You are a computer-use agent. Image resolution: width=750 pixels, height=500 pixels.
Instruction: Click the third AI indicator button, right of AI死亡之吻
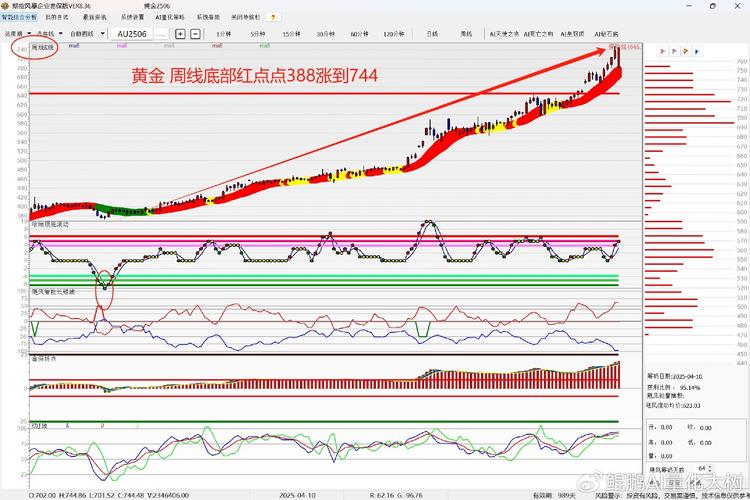(572, 34)
